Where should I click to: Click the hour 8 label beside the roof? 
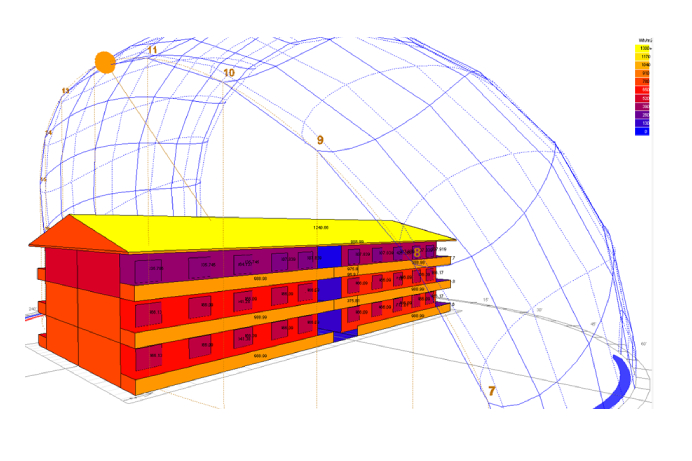pyautogui.click(x=417, y=253)
